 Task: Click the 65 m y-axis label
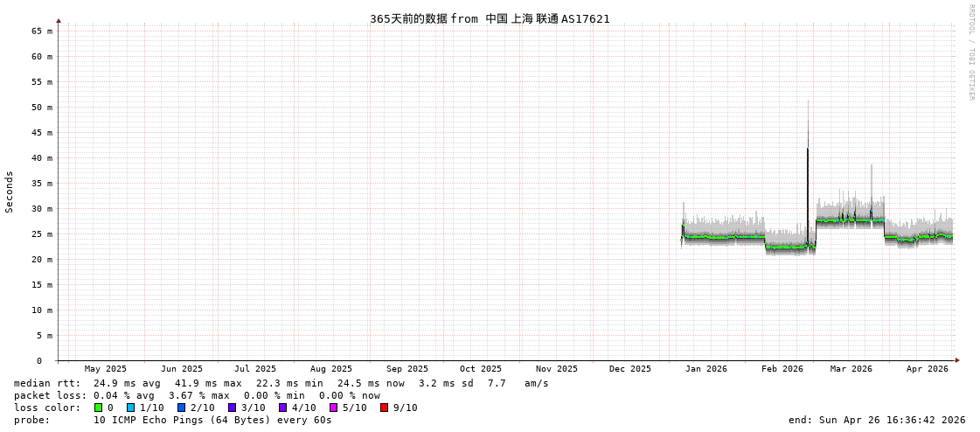[x=42, y=31]
